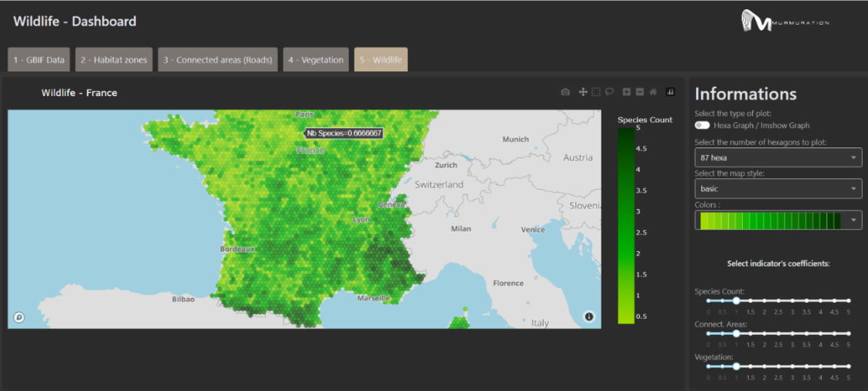Zoom in using the plus icon

tap(627, 92)
